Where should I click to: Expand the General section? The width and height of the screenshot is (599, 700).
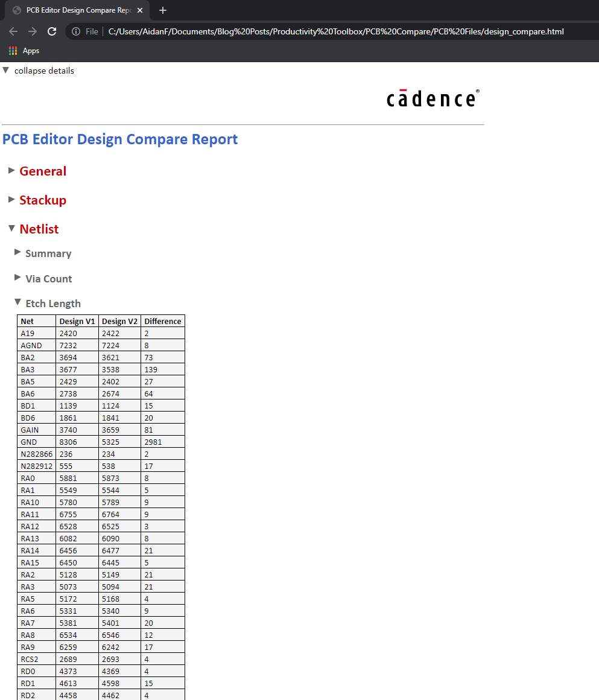click(x=11, y=171)
